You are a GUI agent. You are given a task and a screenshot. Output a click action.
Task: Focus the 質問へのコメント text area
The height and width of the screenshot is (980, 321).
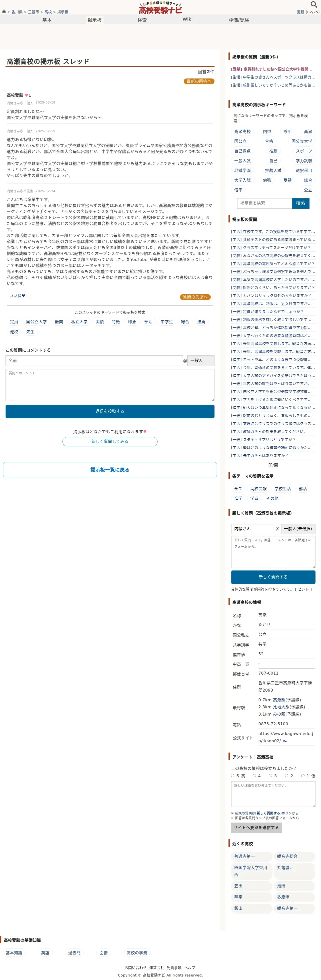coord(110,385)
